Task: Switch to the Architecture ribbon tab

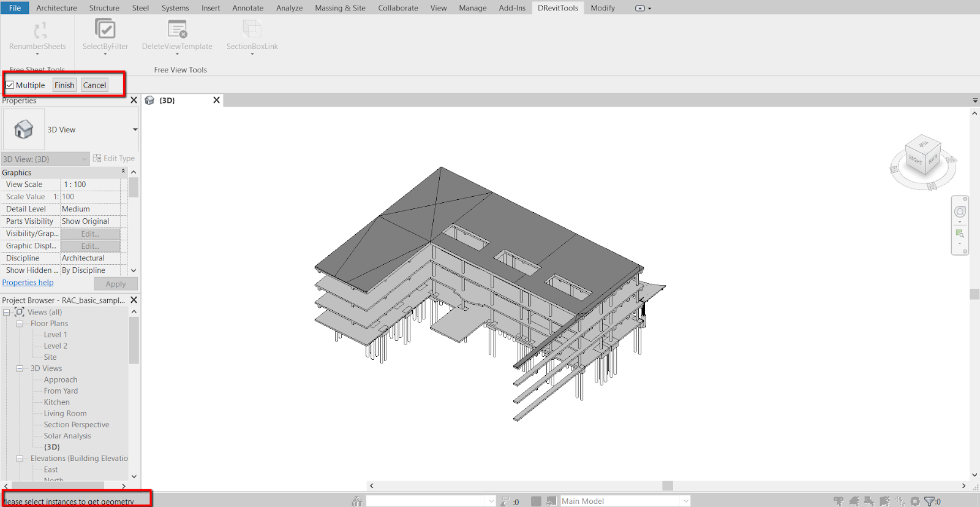Action: [56, 8]
